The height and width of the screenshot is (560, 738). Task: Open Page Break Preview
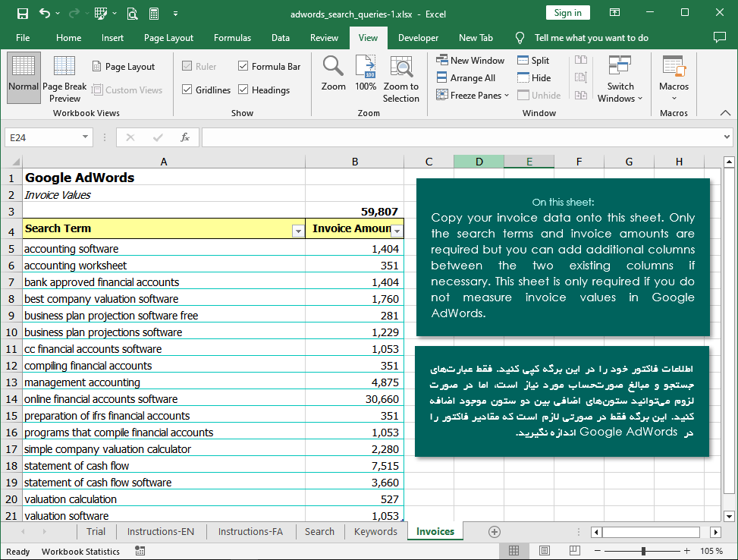click(64, 77)
